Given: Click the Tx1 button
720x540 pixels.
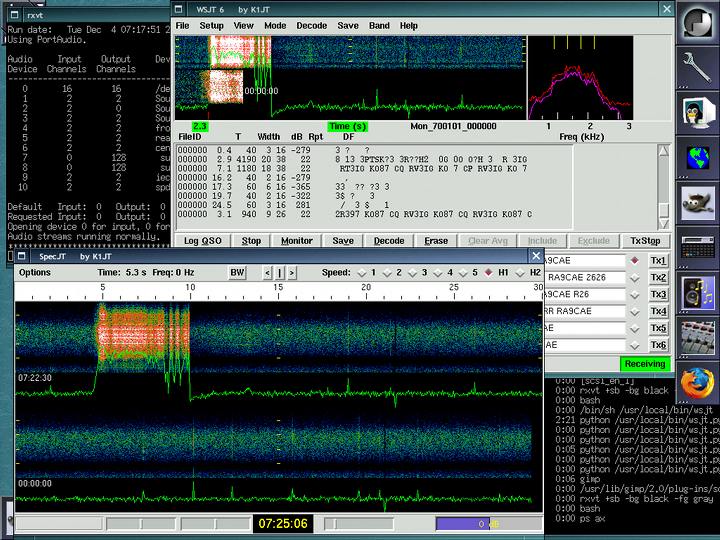Looking at the screenshot, I should point(658,261).
